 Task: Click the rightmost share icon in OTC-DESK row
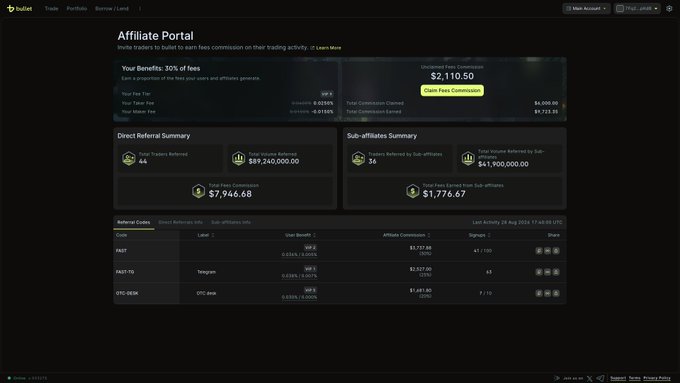pyautogui.click(x=556, y=293)
